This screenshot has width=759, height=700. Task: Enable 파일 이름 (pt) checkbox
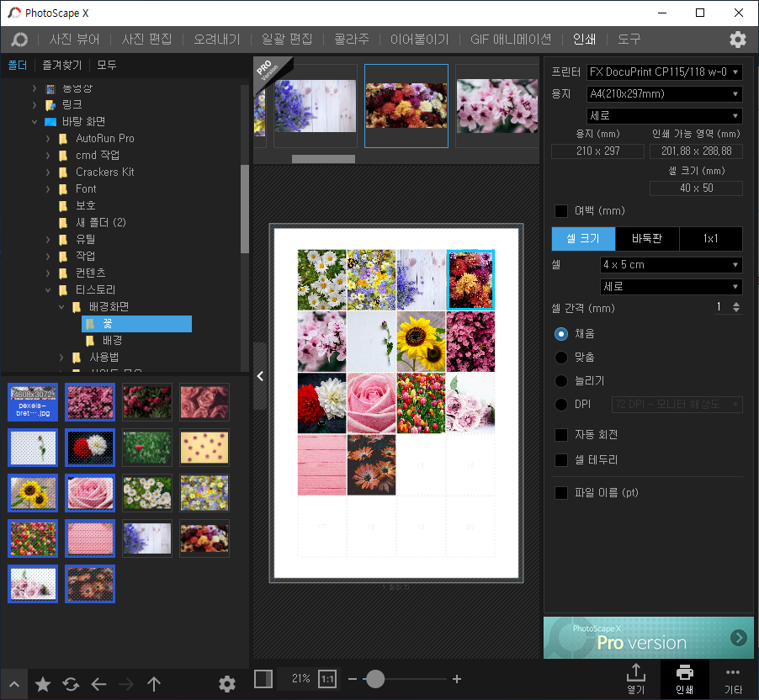point(561,493)
